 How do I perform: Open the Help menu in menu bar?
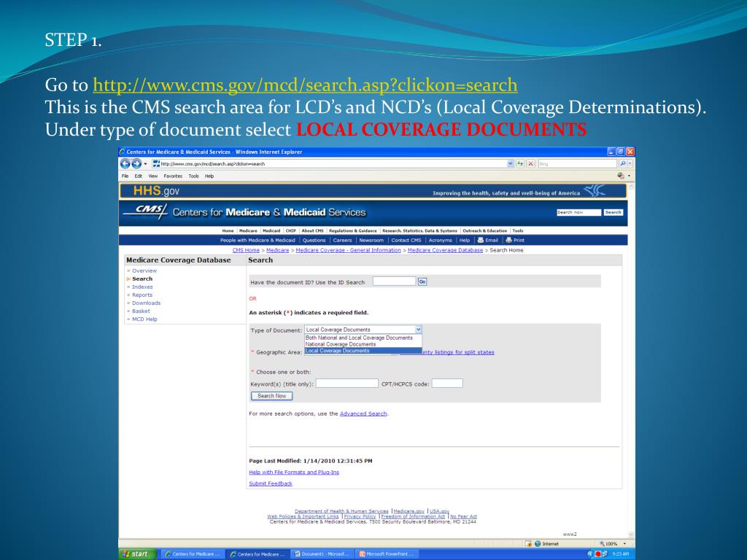209,176
